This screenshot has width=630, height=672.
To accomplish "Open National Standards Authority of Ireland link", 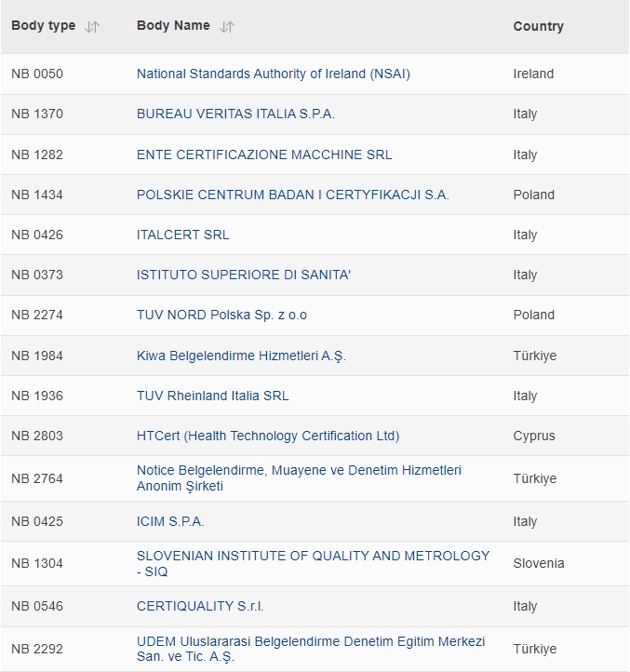I will 274,74.
